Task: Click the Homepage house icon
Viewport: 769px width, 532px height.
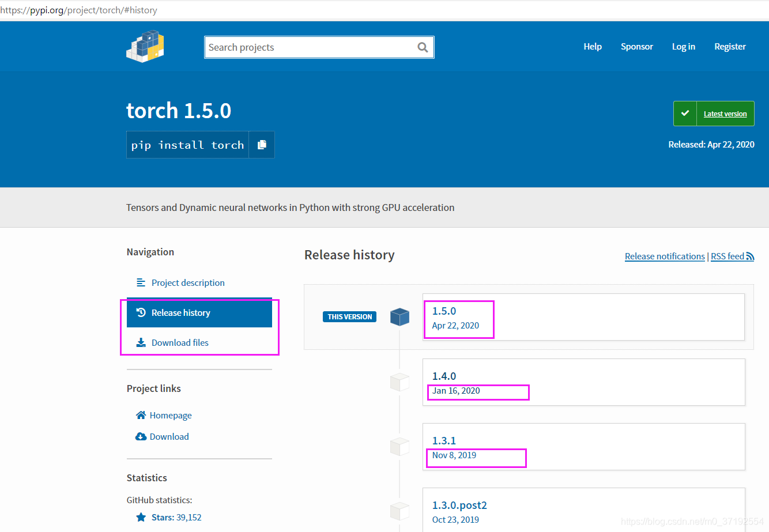Action: click(x=140, y=414)
